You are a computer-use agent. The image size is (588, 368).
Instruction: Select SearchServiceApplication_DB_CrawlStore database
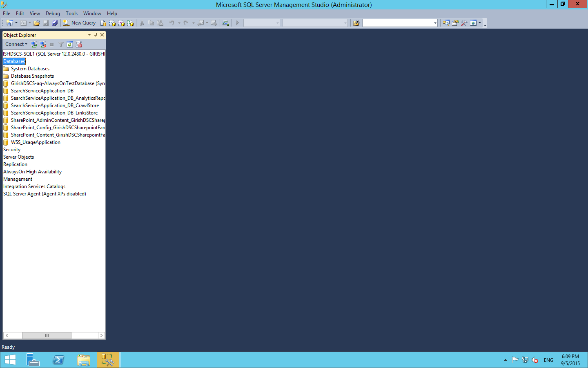point(55,105)
